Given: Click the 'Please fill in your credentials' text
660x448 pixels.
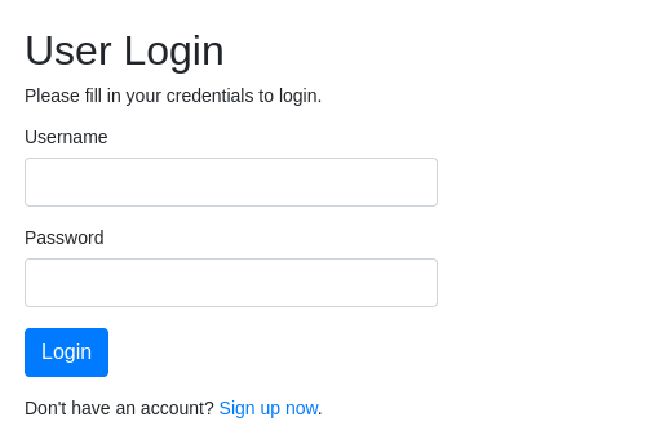Looking at the screenshot, I should point(172,96).
